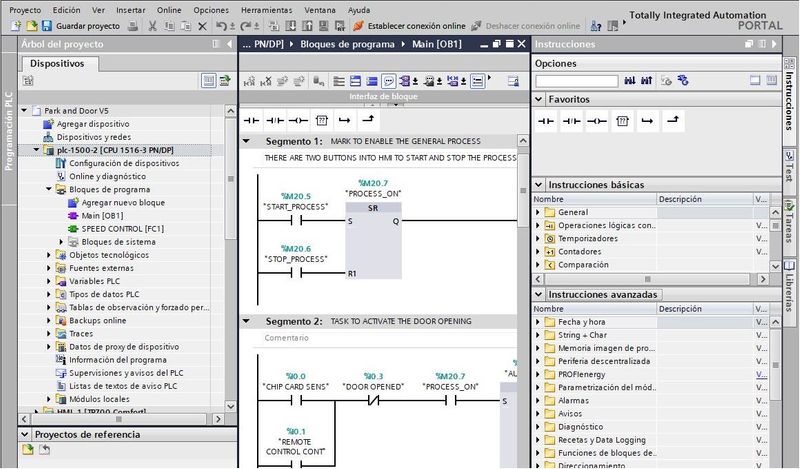Expand the Objetos tecnológicos folder
800x469 pixels.
(49, 255)
